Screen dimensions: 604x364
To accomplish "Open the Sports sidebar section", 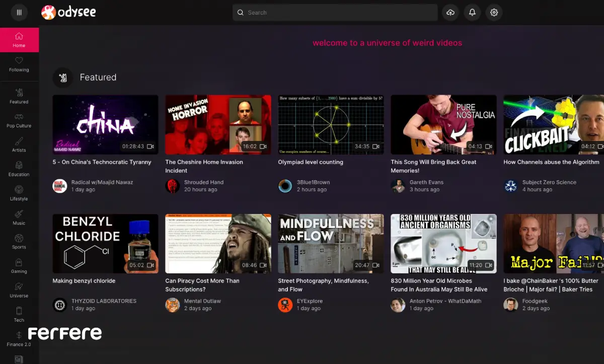I will coord(19,242).
